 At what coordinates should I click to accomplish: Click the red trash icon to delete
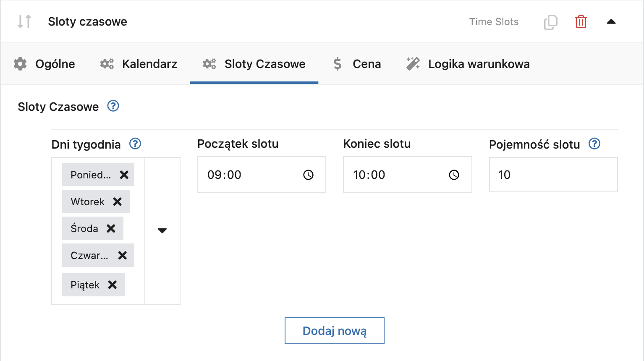point(581,21)
